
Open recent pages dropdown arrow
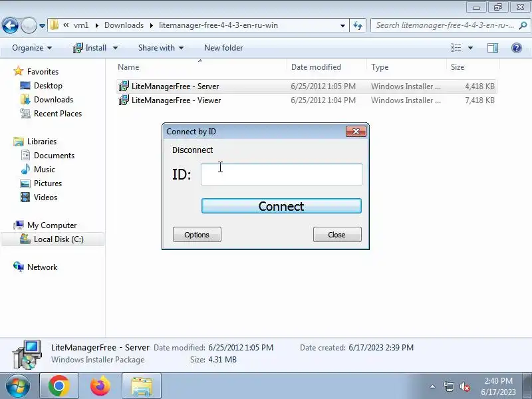pyautogui.click(x=42, y=25)
